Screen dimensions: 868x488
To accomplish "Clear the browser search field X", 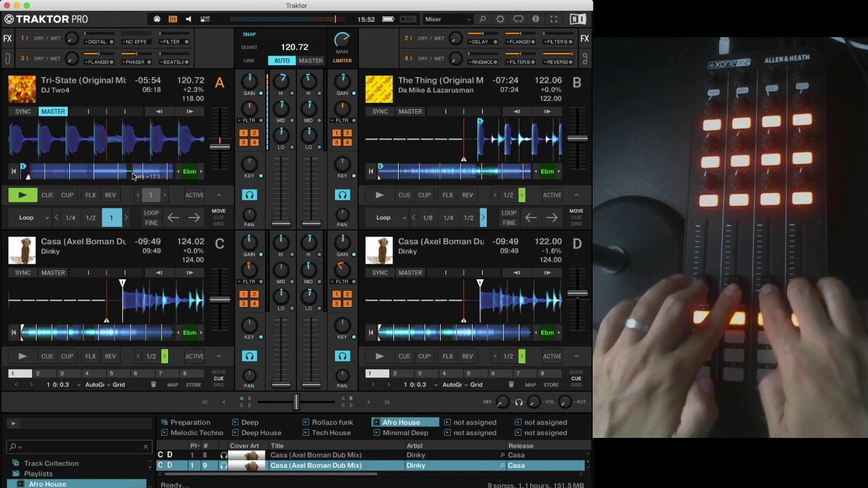I will pyautogui.click(x=145, y=447).
